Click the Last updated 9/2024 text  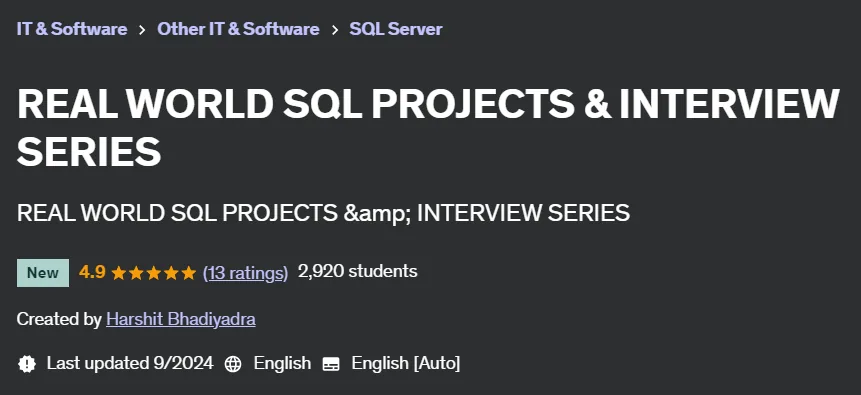[x=130, y=363]
